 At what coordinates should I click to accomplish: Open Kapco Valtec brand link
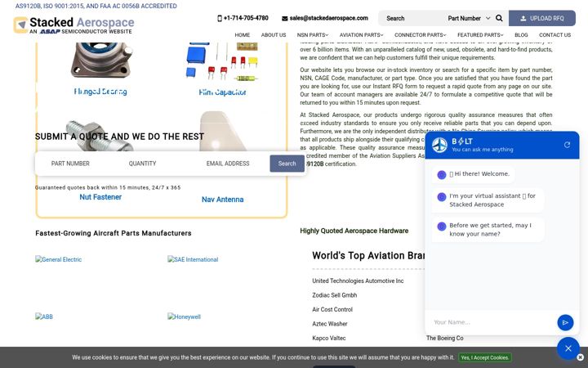tap(329, 338)
